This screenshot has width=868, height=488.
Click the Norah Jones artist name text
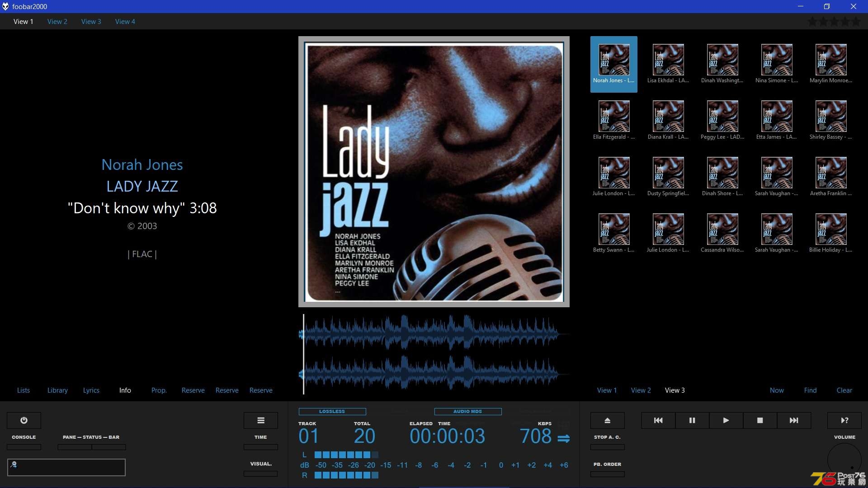pyautogui.click(x=142, y=165)
